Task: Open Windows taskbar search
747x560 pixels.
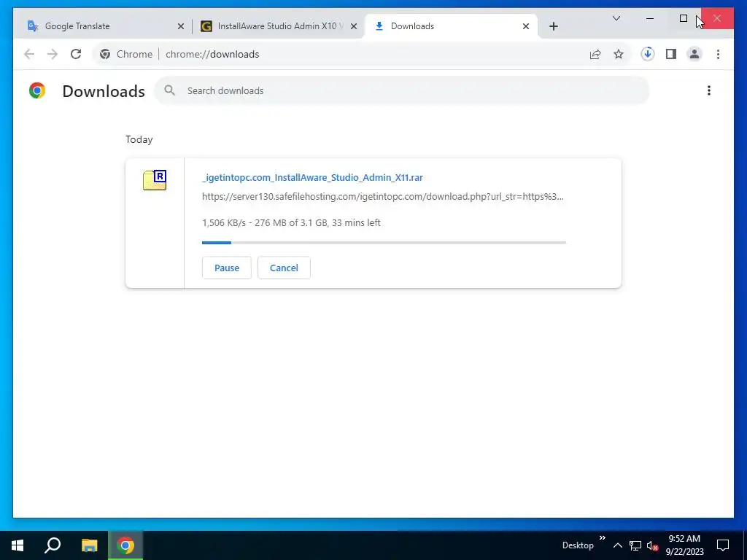Action: pyautogui.click(x=53, y=545)
